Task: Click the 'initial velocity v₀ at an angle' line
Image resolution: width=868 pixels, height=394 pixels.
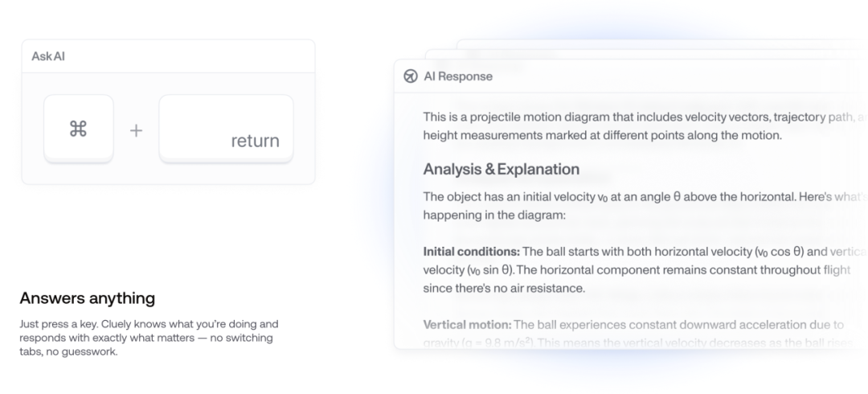Action: pos(644,197)
